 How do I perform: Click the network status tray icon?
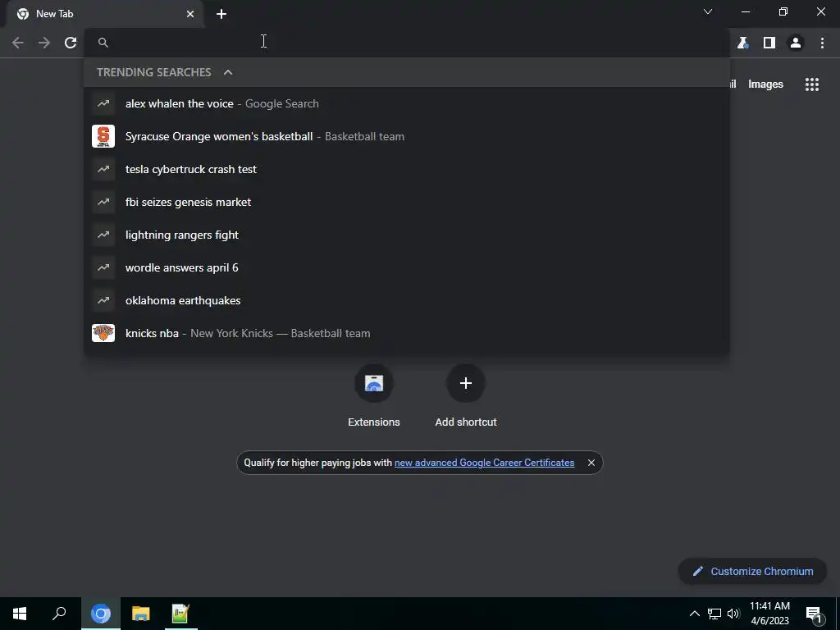(714, 614)
